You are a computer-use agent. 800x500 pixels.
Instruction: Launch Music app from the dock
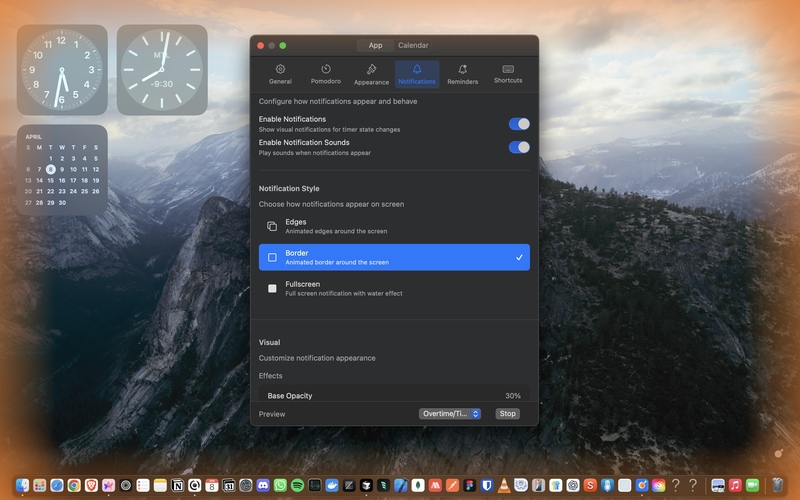pyautogui.click(x=735, y=485)
